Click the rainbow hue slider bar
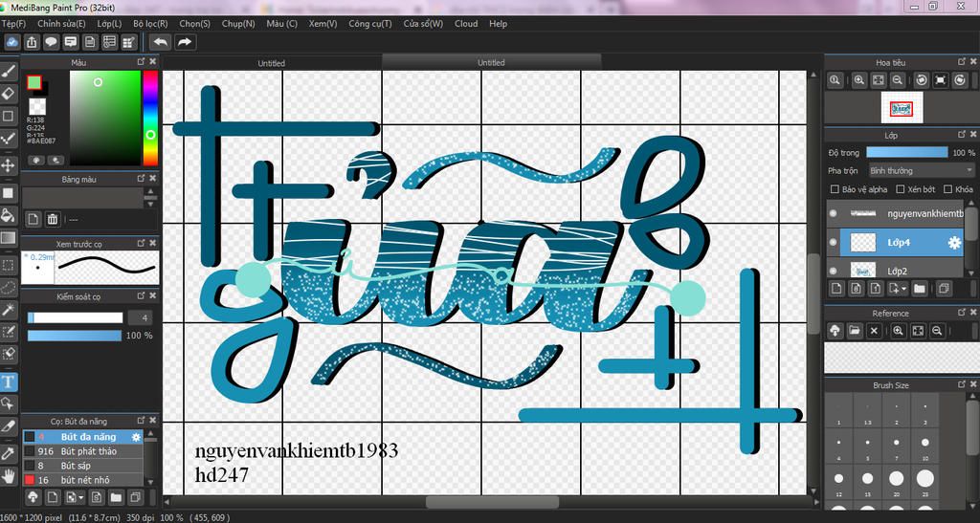This screenshot has width=980, height=523. 150,118
